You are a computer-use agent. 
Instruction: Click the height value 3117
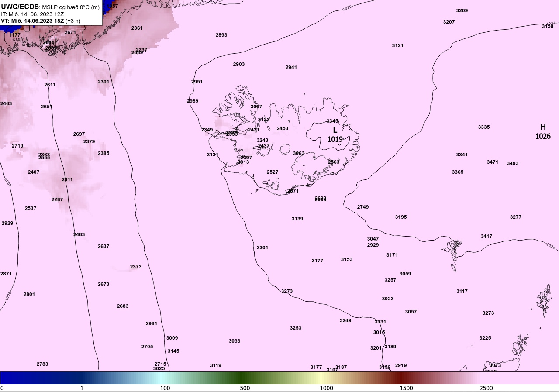click(462, 291)
